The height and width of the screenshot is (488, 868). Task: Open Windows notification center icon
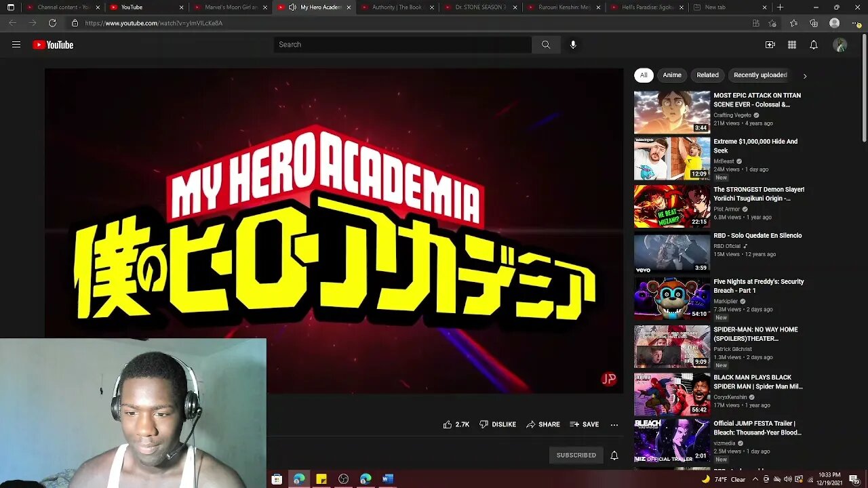tap(854, 479)
